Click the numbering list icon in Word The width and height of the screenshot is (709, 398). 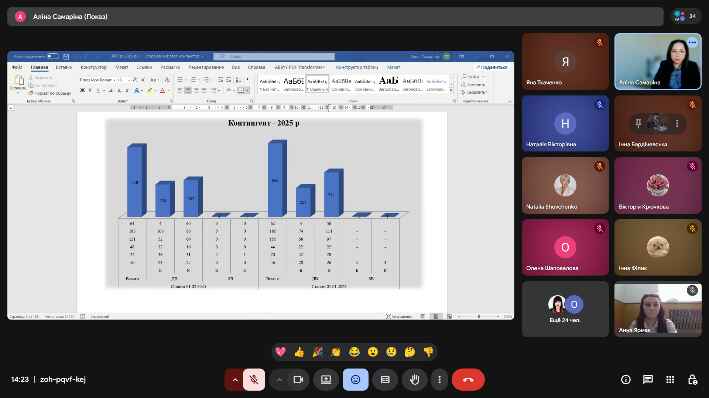194,80
